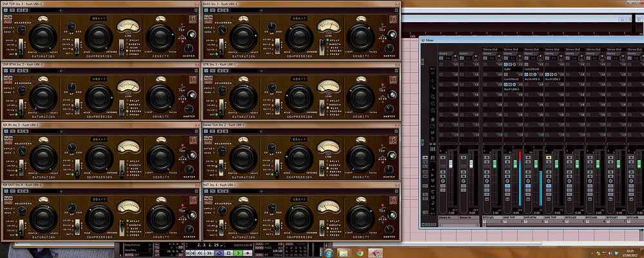Stop playback in the transport bar
Screen dimensions: 644x258
click(229, 253)
